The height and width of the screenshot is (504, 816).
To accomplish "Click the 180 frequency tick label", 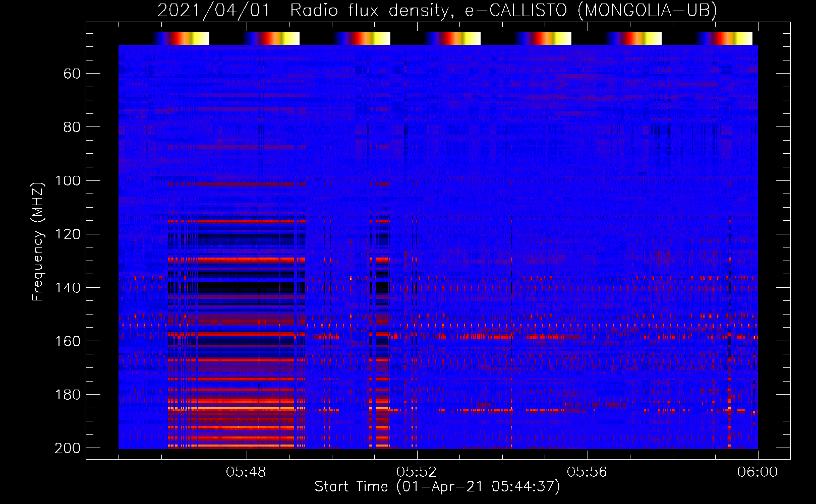I will (x=68, y=395).
